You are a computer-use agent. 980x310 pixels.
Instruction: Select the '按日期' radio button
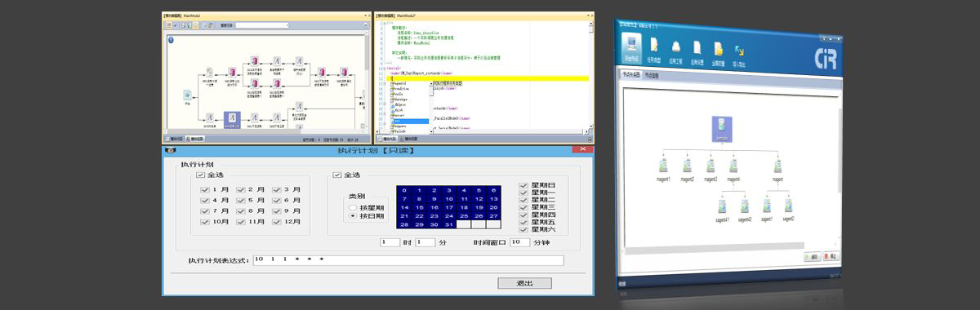click(353, 215)
